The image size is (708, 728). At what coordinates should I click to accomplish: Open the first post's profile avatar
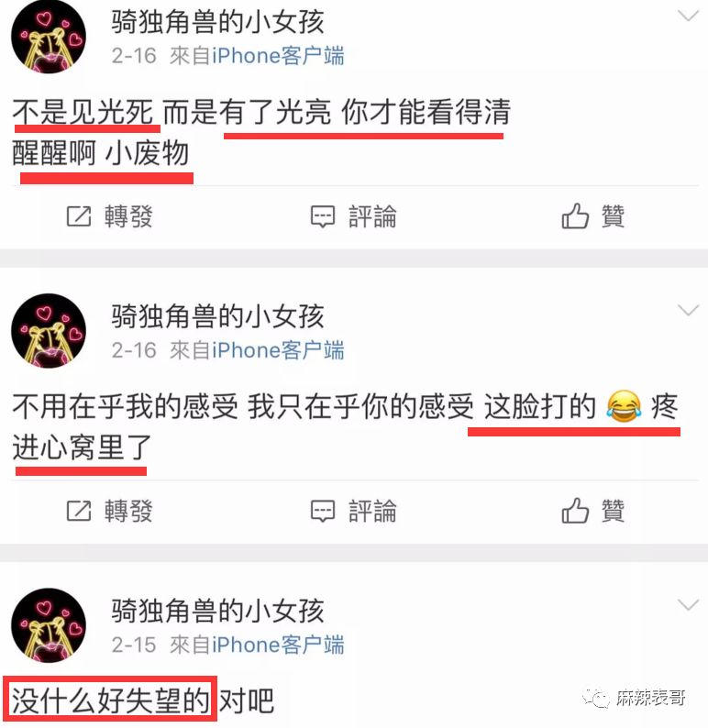[x=49, y=37]
